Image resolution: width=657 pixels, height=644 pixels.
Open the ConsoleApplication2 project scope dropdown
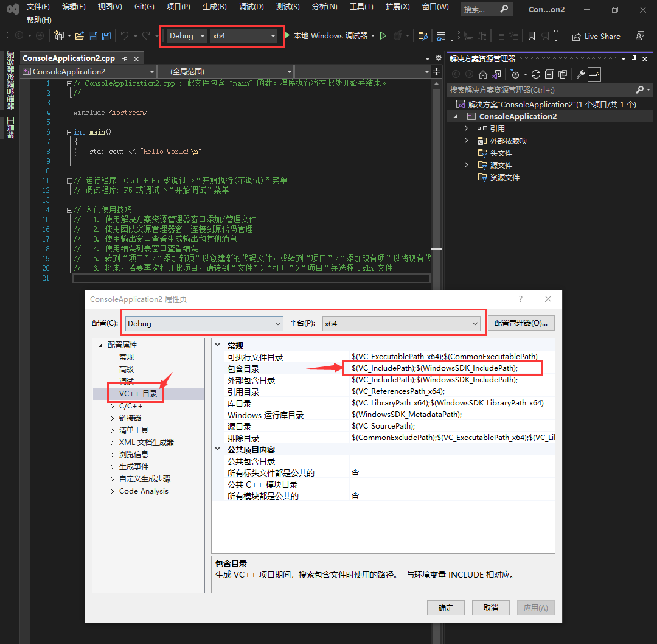(88, 72)
